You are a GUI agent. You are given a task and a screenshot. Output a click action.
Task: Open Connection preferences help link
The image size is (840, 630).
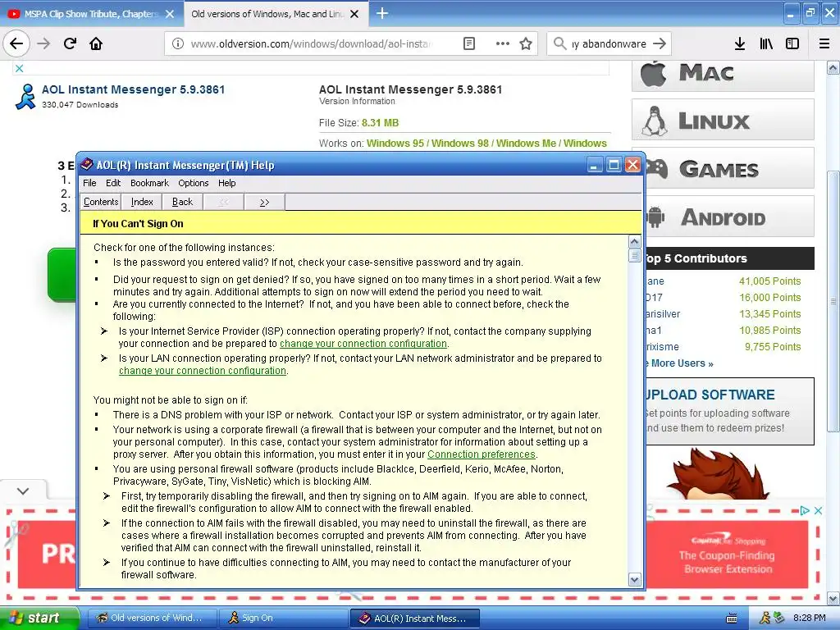click(481, 454)
